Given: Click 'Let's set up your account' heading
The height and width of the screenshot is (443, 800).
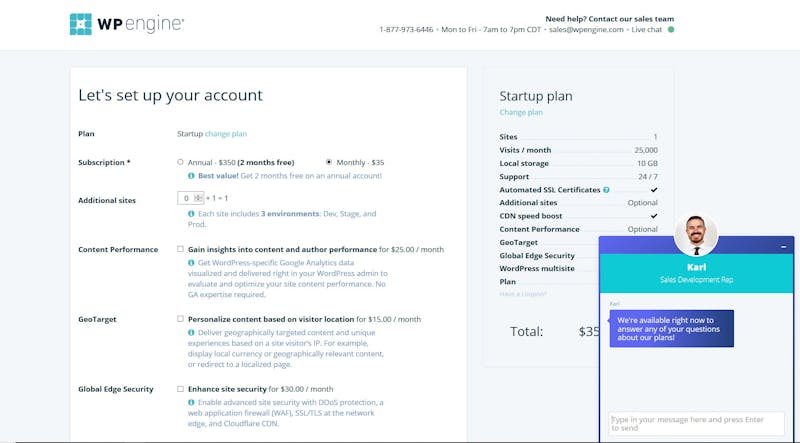Looking at the screenshot, I should 170,95.
